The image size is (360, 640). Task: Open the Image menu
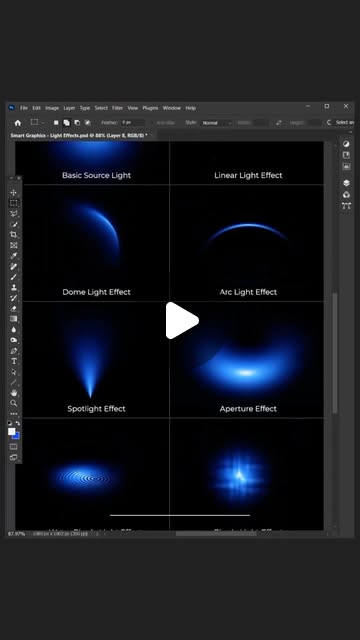click(x=52, y=108)
